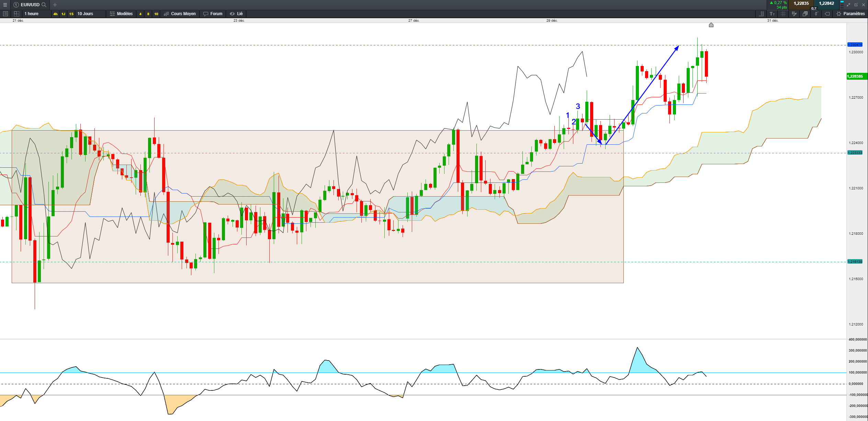Click the 0,7 spread value badge
The width and height of the screenshot is (868, 421).
814,8
